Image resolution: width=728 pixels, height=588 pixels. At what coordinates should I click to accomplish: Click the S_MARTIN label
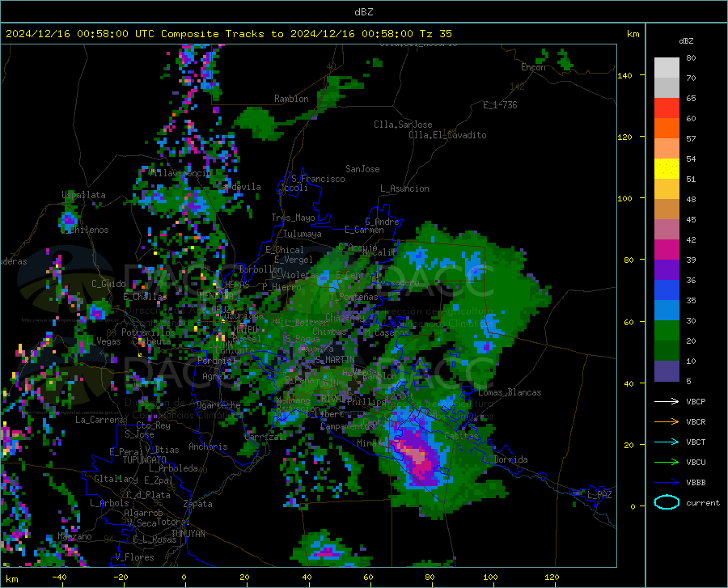334,360
